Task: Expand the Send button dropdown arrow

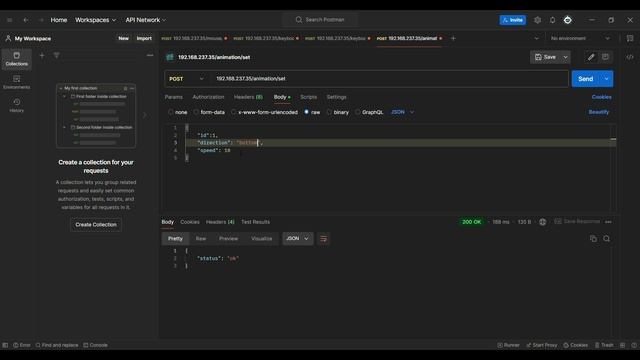Action: click(x=607, y=79)
